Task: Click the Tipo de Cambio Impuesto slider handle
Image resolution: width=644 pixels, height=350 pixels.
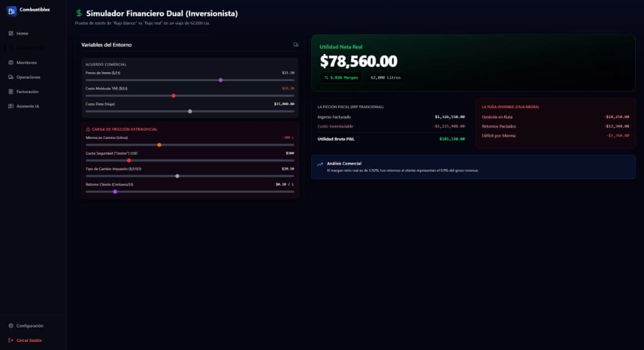Action: pyautogui.click(x=177, y=176)
